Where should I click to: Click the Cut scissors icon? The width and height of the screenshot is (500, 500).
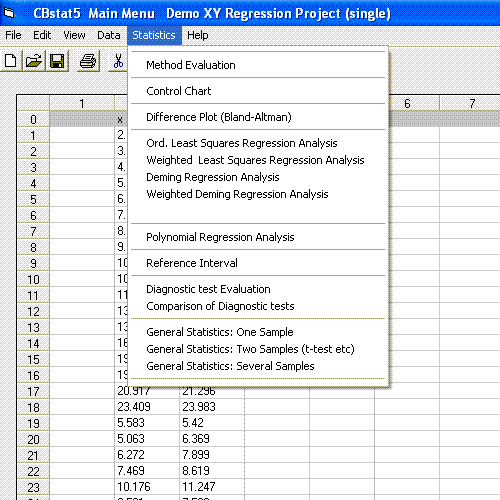[x=118, y=61]
